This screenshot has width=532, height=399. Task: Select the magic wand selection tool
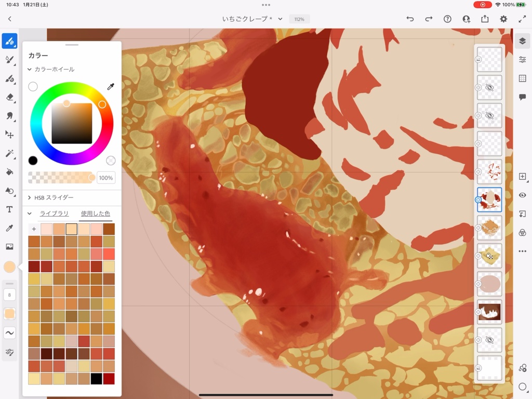[9, 153]
